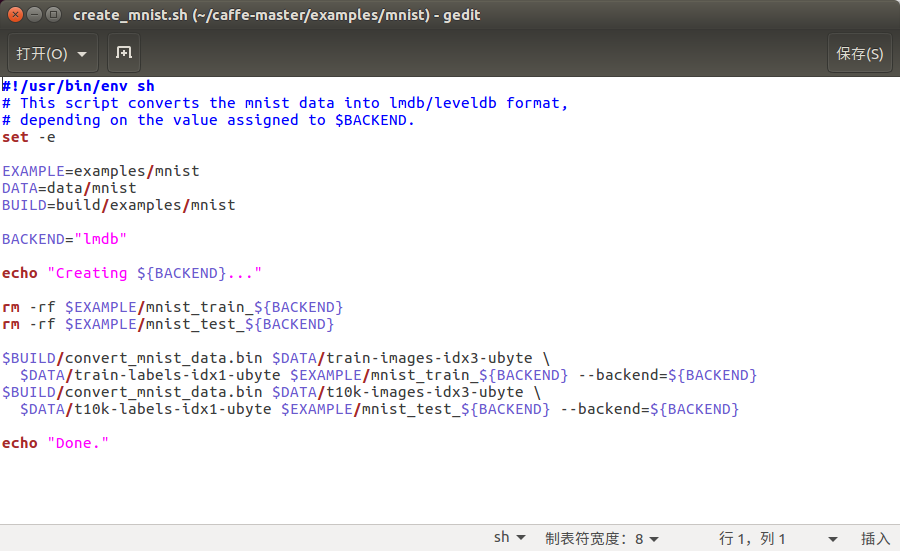Expand the dropdown arrow beside 插入
900x551 pixels.
[832, 539]
